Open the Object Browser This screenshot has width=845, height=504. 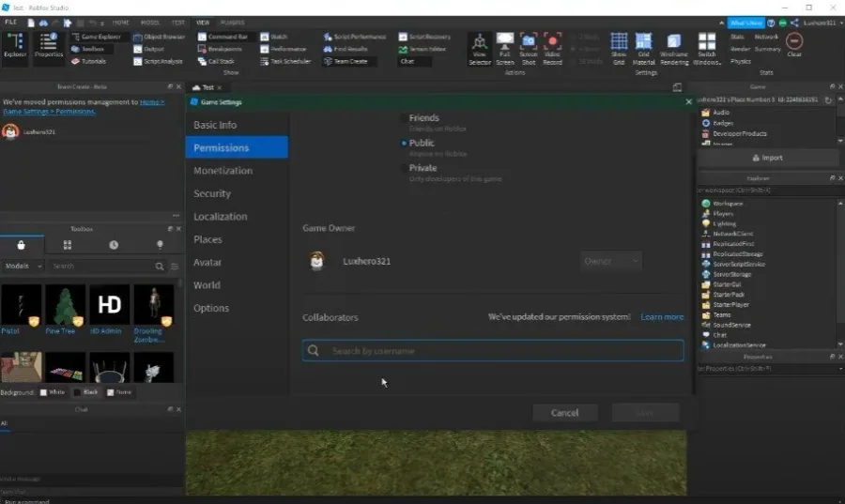click(160, 37)
